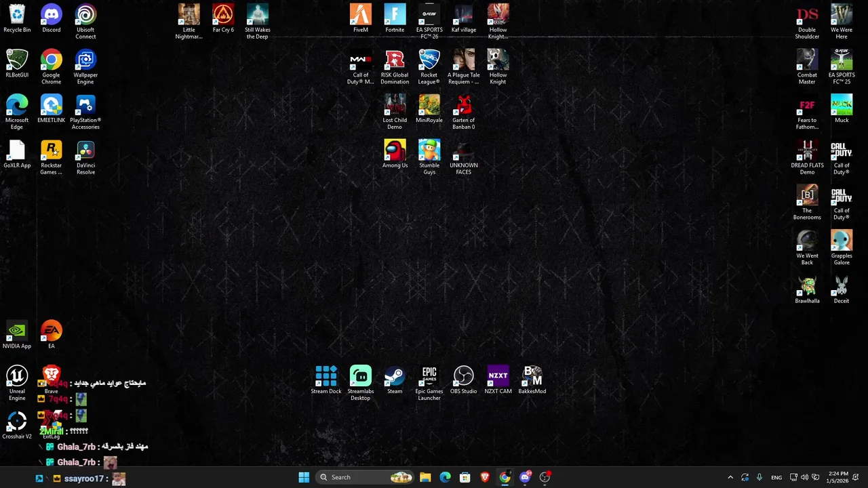Image resolution: width=868 pixels, height=488 pixels.
Task: Open the Windows Start menu
Action: (x=304, y=477)
